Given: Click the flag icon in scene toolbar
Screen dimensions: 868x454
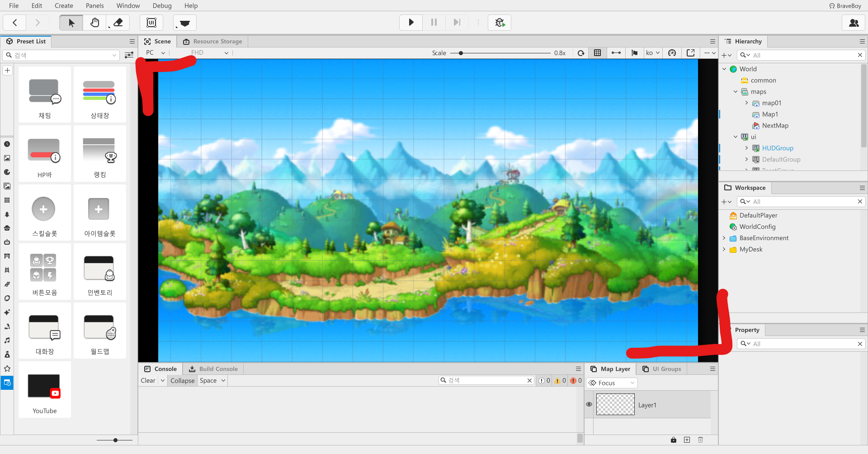Looking at the screenshot, I should tap(635, 53).
